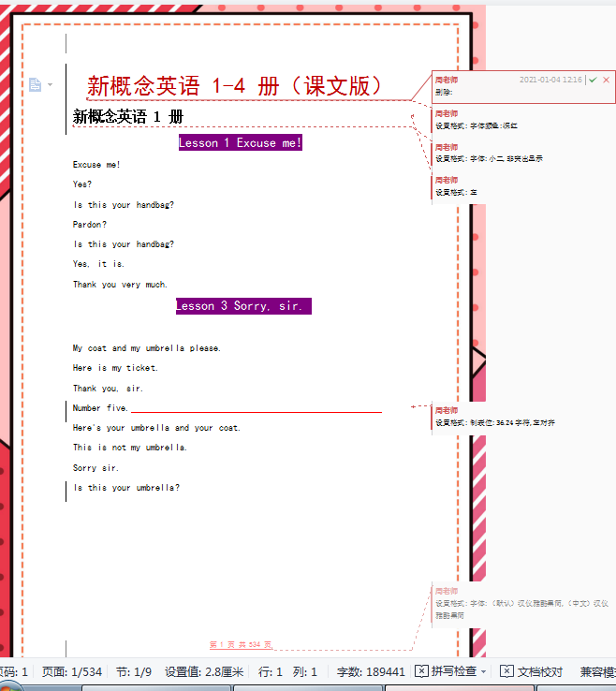The height and width of the screenshot is (691, 616).
Task: Click the timestamp 2021-01-04 12:16 on the revision
Action: (550, 80)
